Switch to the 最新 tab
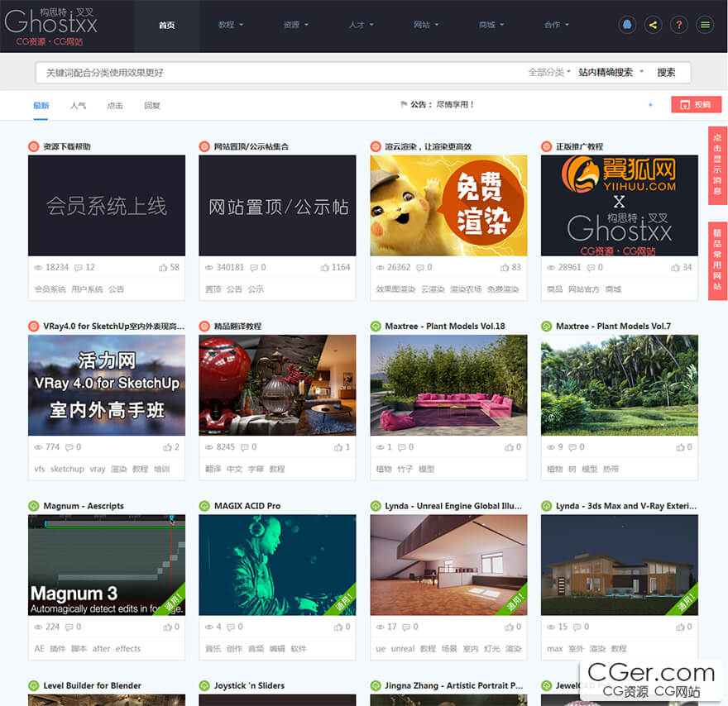Screen dimensions: 728x706 click(41, 106)
